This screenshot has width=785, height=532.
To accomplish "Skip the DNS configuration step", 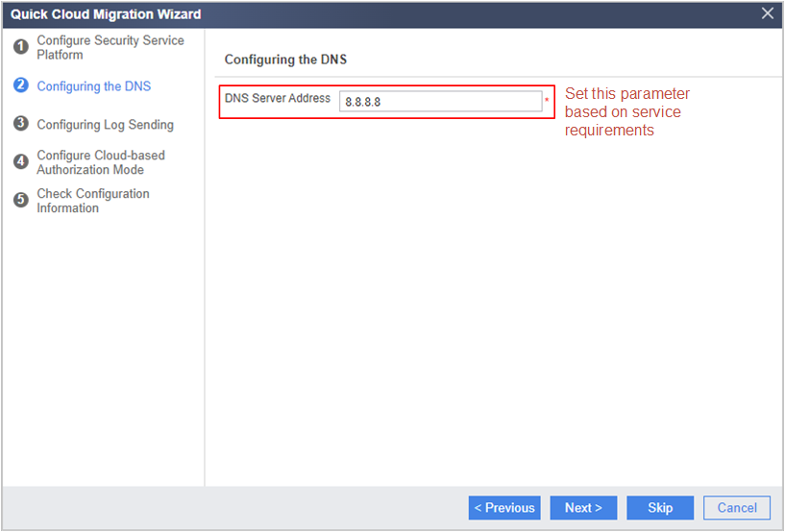I will [660, 508].
